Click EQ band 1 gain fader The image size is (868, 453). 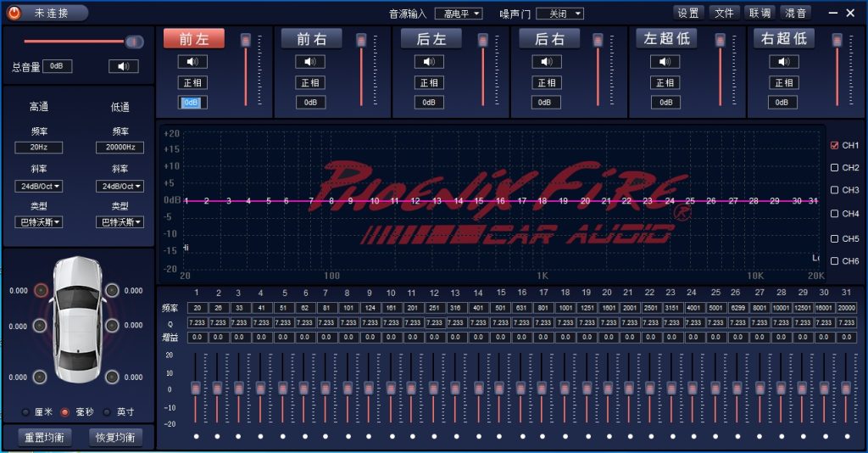pyautogui.click(x=196, y=388)
